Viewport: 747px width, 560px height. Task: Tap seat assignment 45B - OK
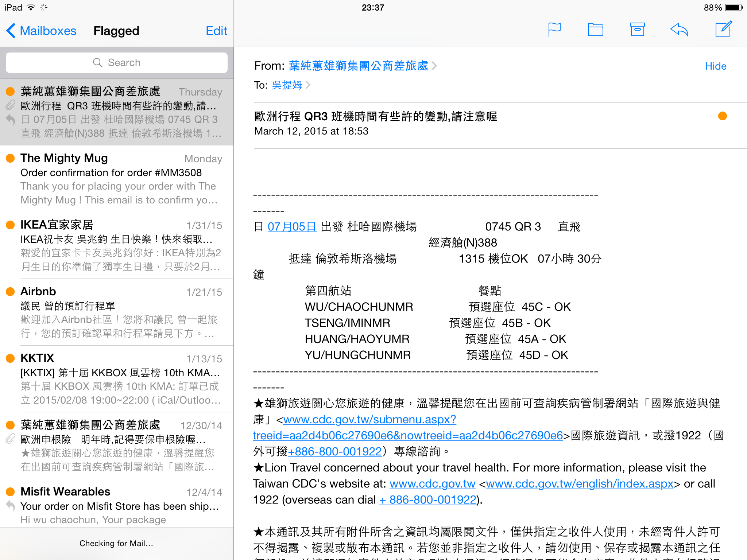[526, 323]
